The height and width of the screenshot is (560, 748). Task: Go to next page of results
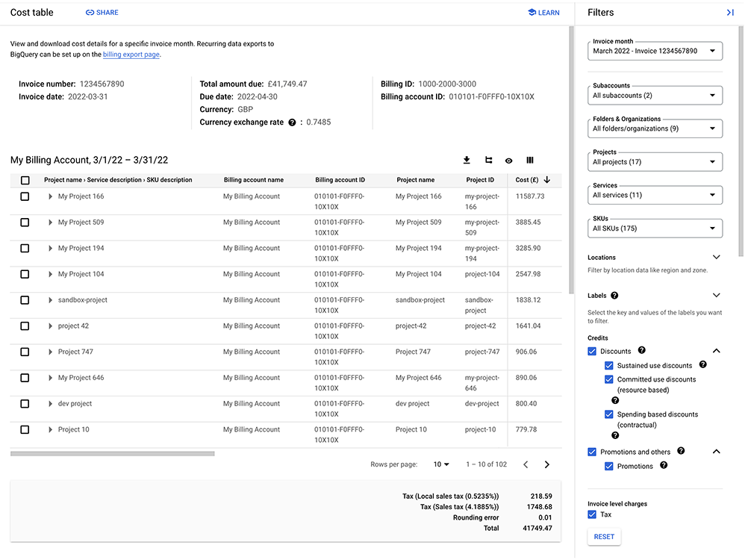click(546, 465)
